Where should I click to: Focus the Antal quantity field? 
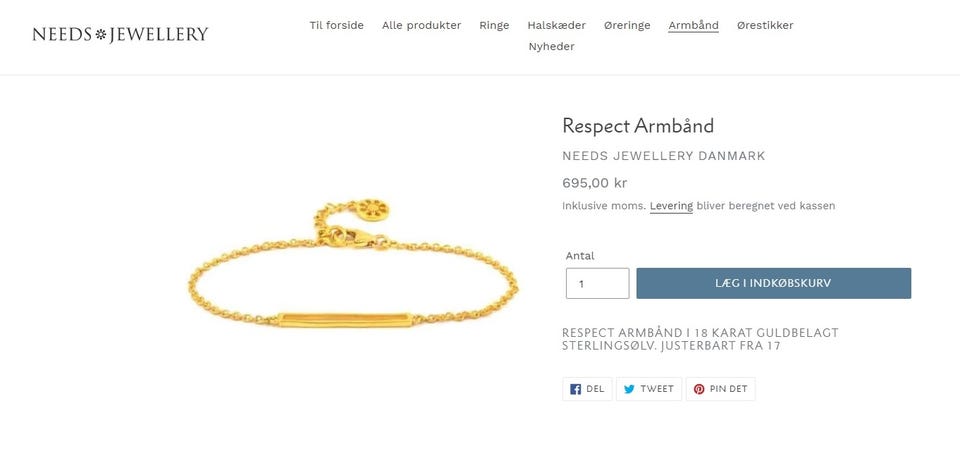(x=597, y=283)
